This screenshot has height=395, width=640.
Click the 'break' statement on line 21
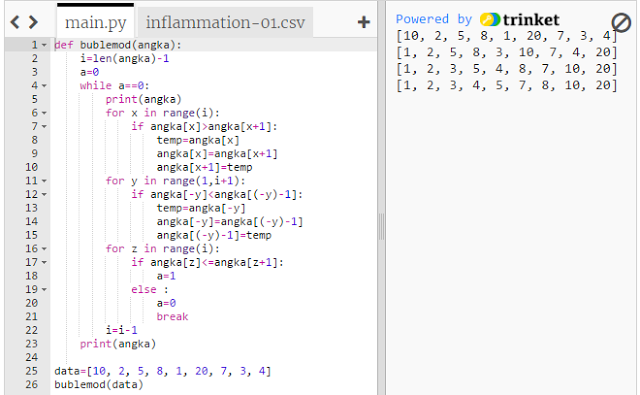(172, 317)
